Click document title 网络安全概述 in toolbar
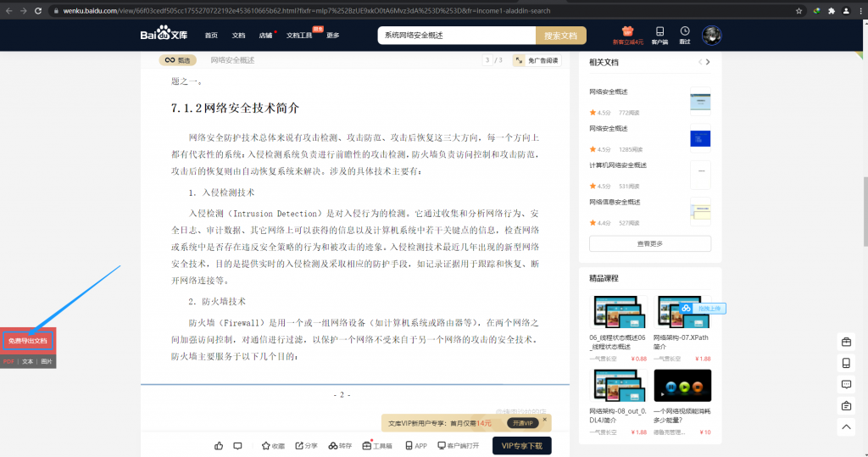The width and height of the screenshot is (868, 457). [232, 60]
